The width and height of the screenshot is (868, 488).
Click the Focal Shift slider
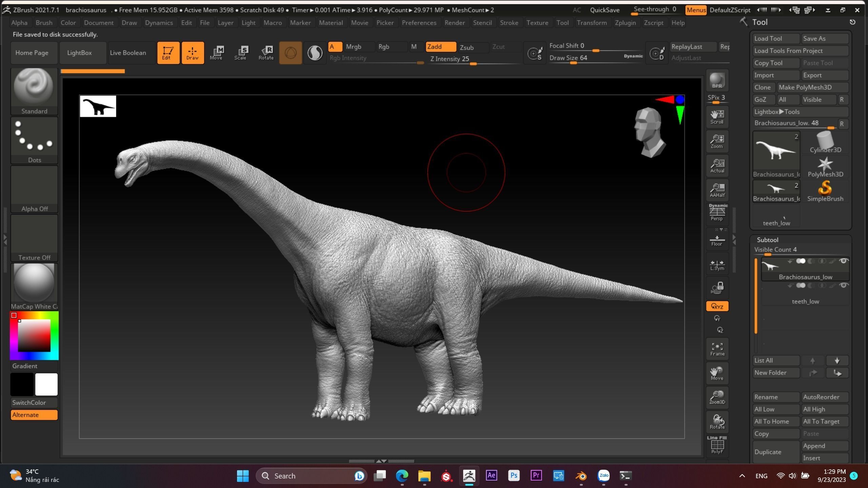coord(596,46)
